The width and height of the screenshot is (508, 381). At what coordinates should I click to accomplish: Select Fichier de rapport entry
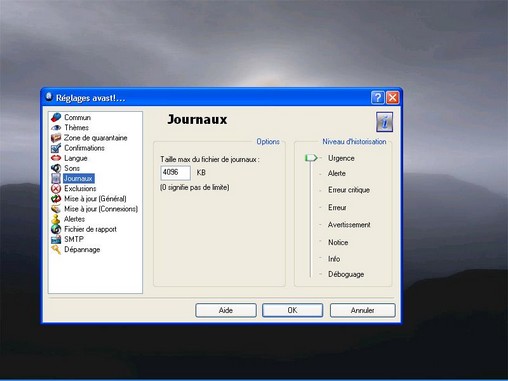90,229
